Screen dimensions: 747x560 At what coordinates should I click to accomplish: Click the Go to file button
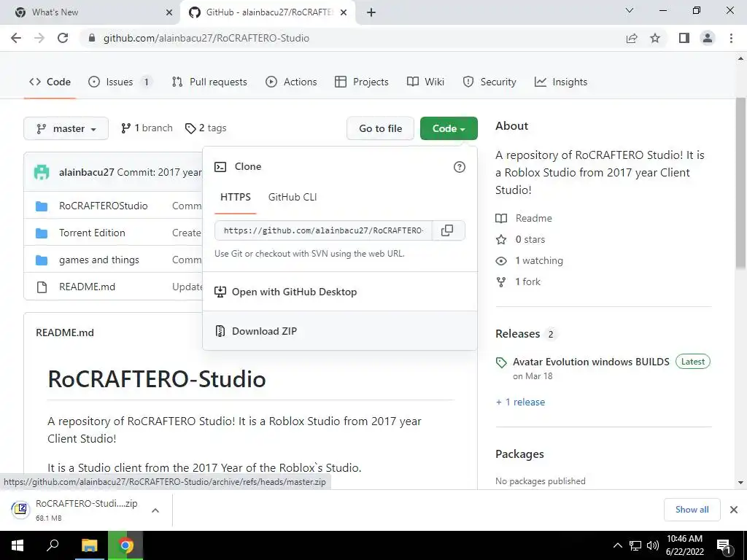(380, 128)
